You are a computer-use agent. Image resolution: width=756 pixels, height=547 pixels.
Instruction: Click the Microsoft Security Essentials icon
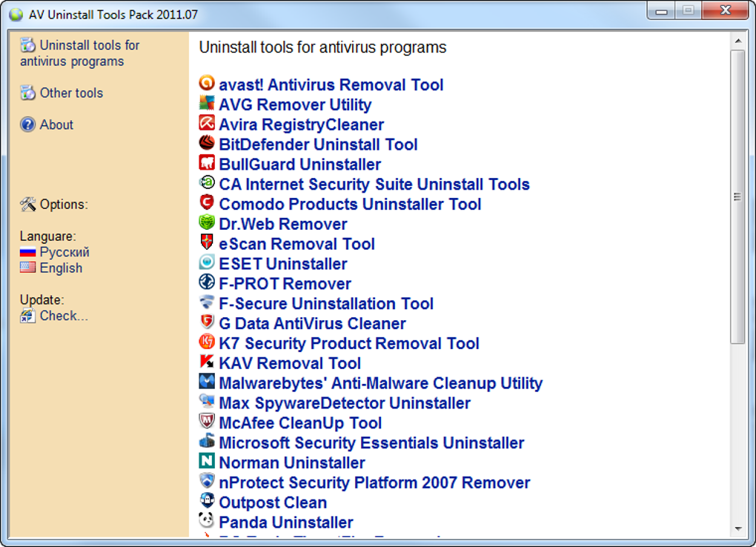207,441
